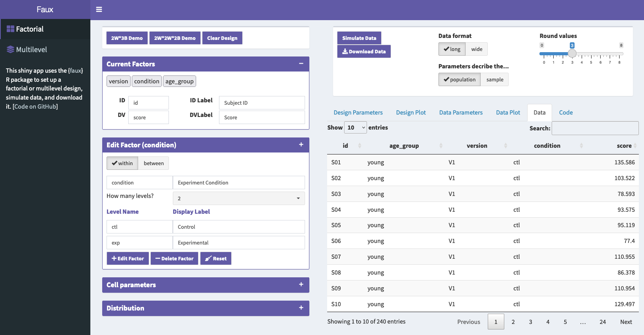644x335 pixels.
Task: Switch factor type to between
Action: click(x=154, y=164)
